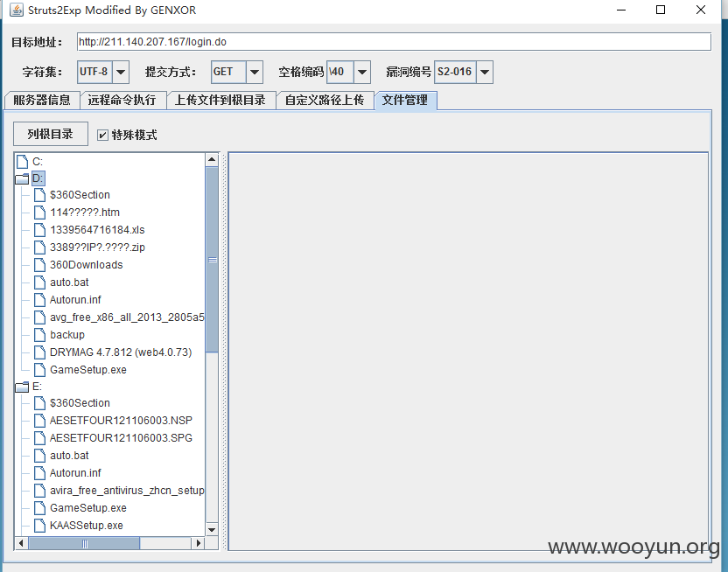The width and height of the screenshot is (728, 572).
Task: Click the D: drive folder icon
Action: click(x=22, y=178)
